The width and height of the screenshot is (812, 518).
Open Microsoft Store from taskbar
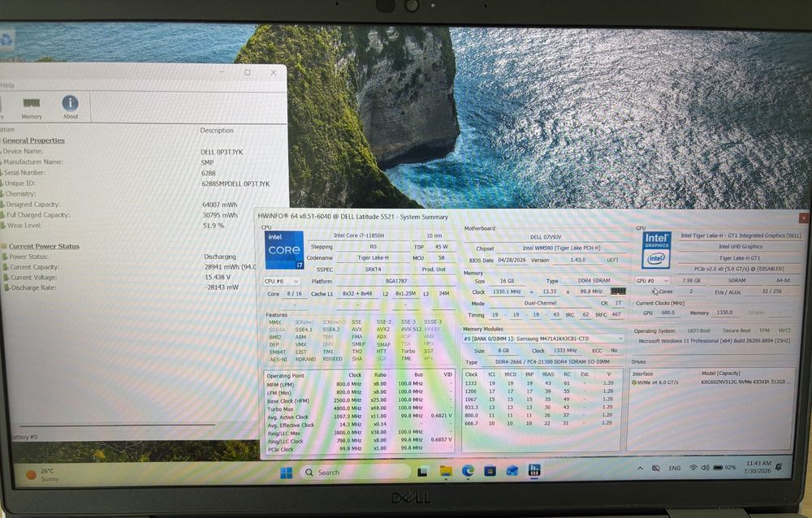[490, 470]
